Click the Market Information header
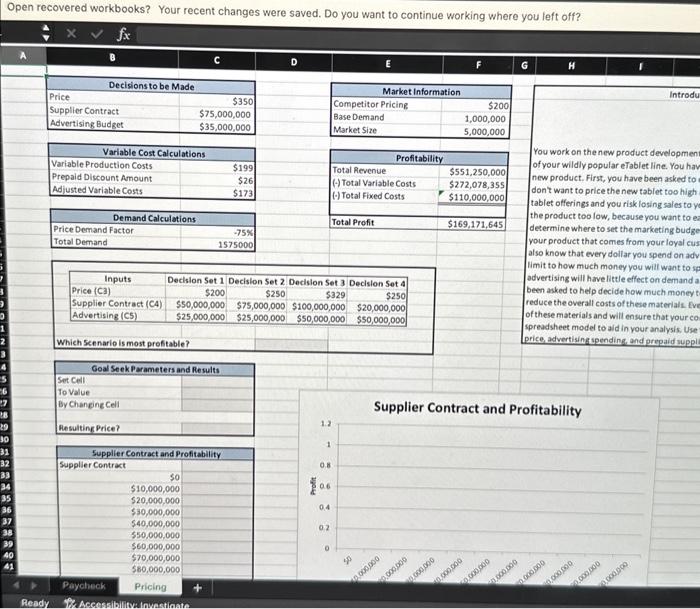This screenshot has height=609, width=700. coord(421,92)
